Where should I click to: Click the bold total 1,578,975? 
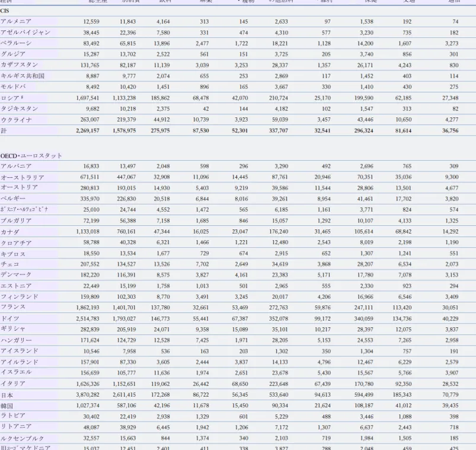click(x=124, y=130)
